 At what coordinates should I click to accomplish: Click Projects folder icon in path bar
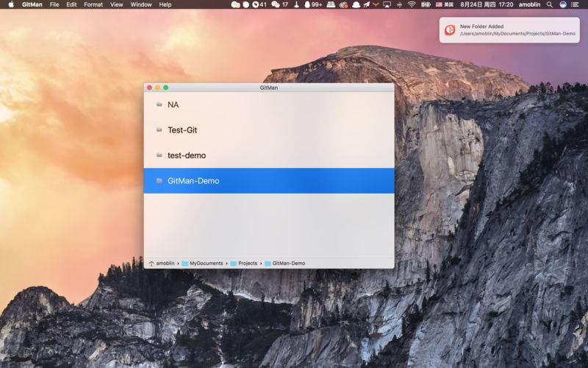click(234, 263)
